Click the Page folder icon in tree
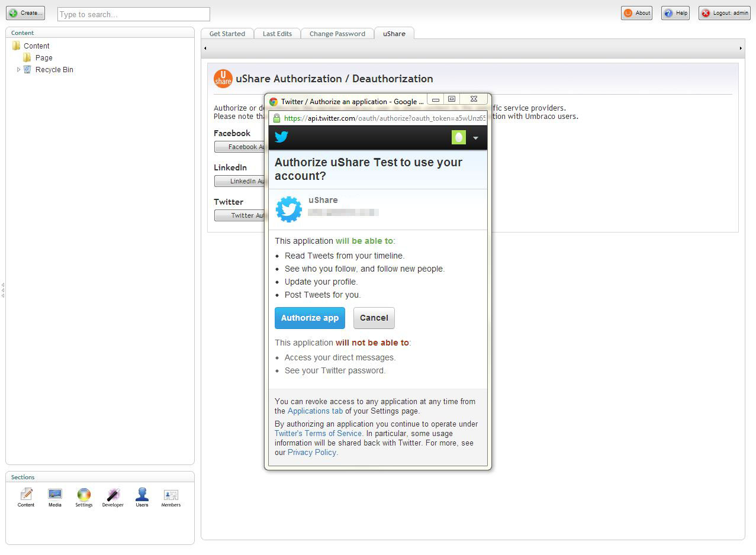The height and width of the screenshot is (555, 756). 27,57
